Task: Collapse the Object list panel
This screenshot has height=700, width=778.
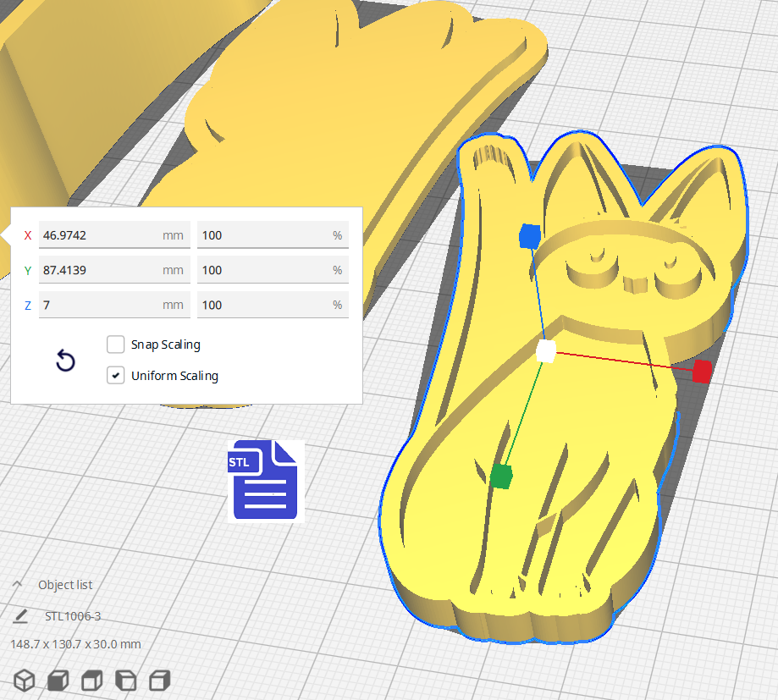Action: click(17, 585)
